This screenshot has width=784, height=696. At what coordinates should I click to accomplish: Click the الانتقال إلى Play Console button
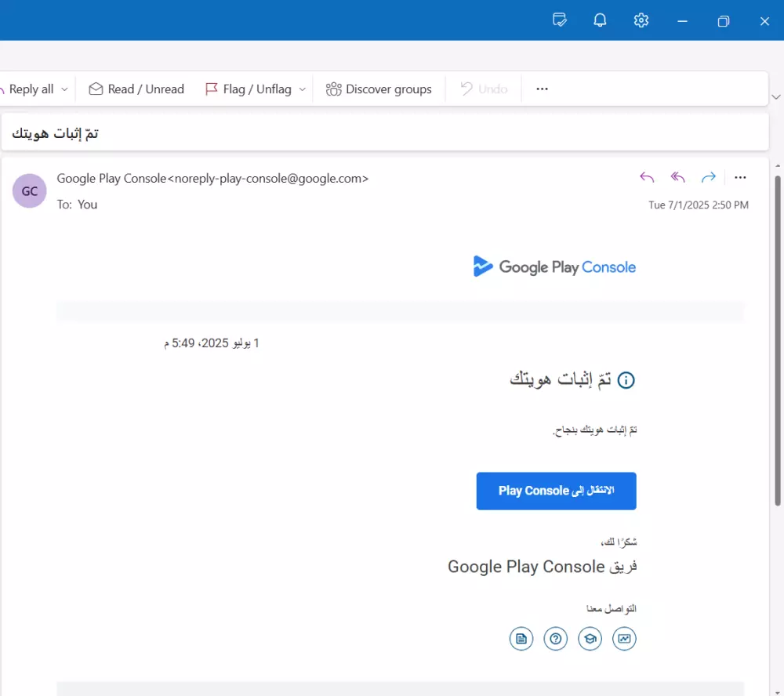[x=556, y=491]
